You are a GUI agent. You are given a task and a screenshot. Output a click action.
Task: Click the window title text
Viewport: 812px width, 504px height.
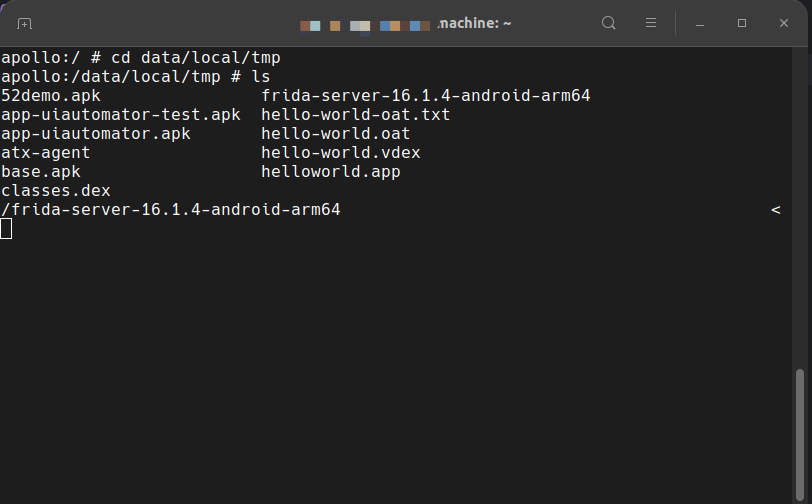point(474,23)
